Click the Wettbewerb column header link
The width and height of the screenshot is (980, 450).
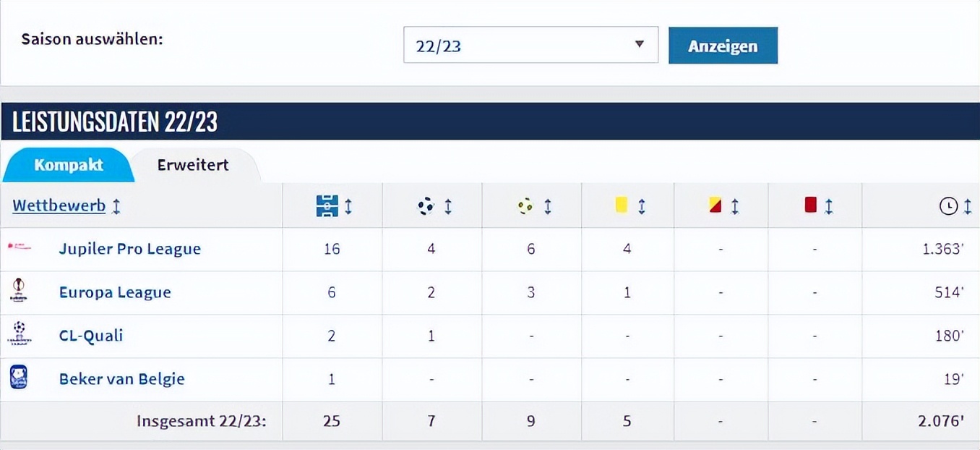[x=59, y=205]
